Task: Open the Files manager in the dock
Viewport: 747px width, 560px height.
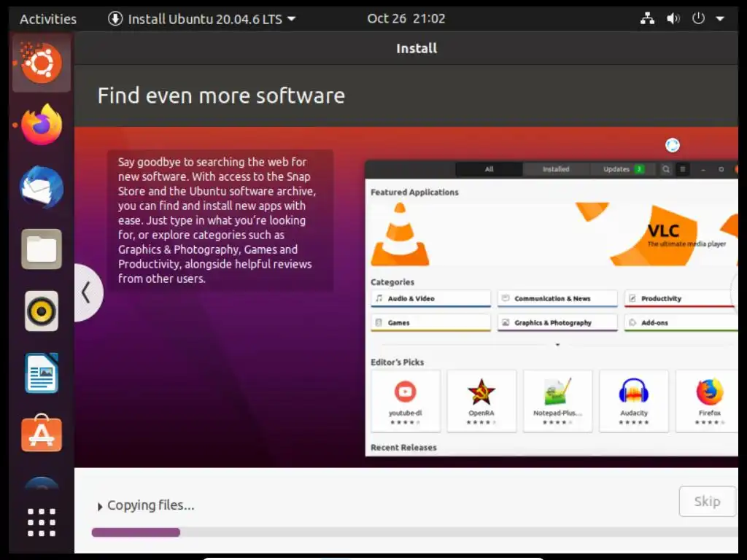Action: (x=42, y=249)
